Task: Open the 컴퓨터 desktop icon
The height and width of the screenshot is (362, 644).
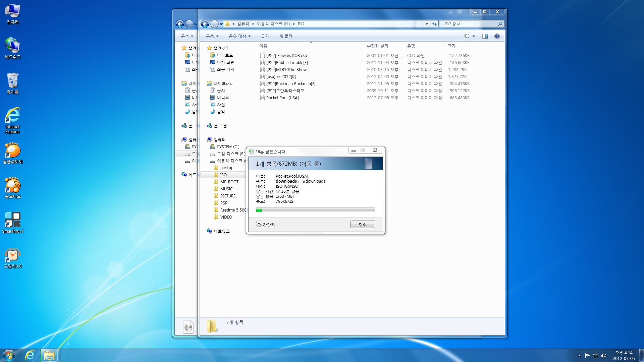Action: 13,14
